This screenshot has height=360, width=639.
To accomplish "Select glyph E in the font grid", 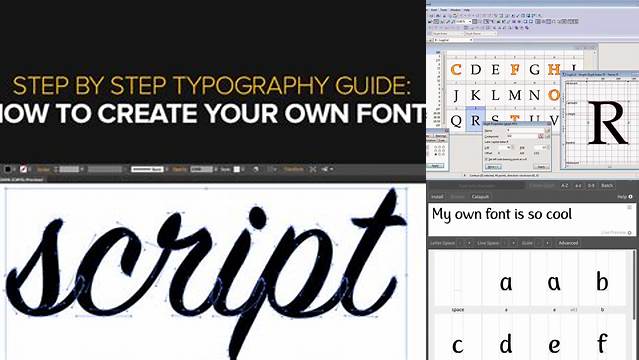I will (495, 70).
